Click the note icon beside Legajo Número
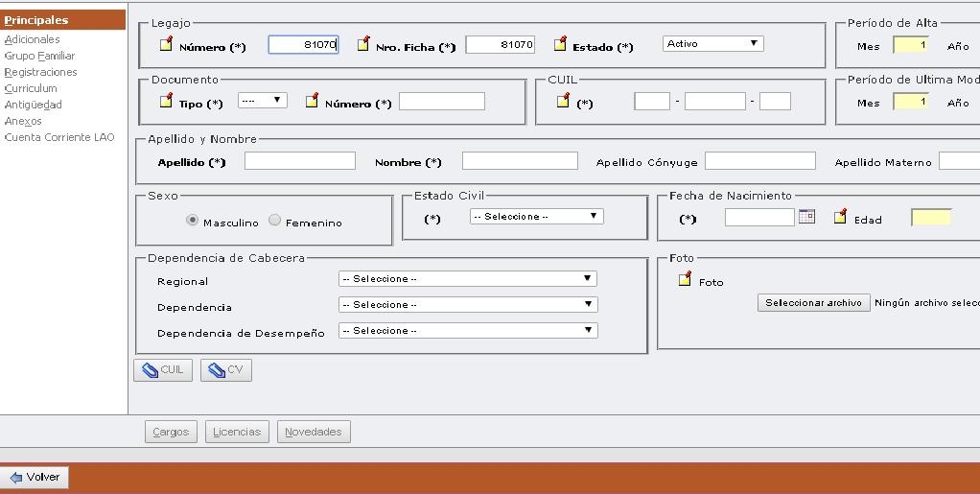 167,44
